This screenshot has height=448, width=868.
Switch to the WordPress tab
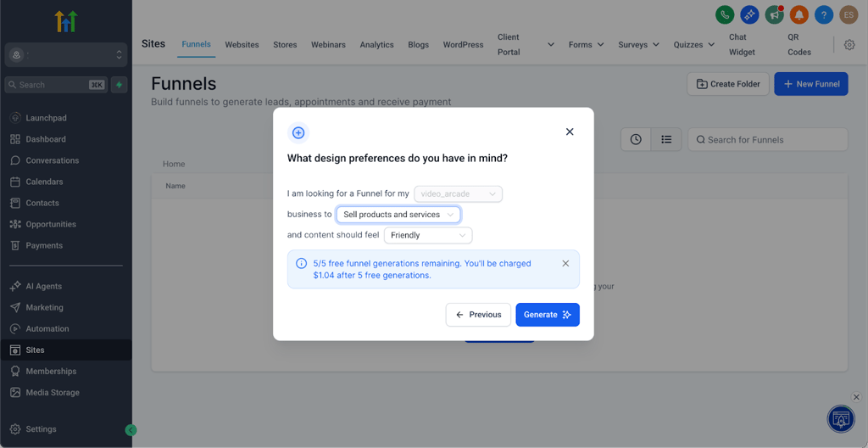(x=463, y=45)
